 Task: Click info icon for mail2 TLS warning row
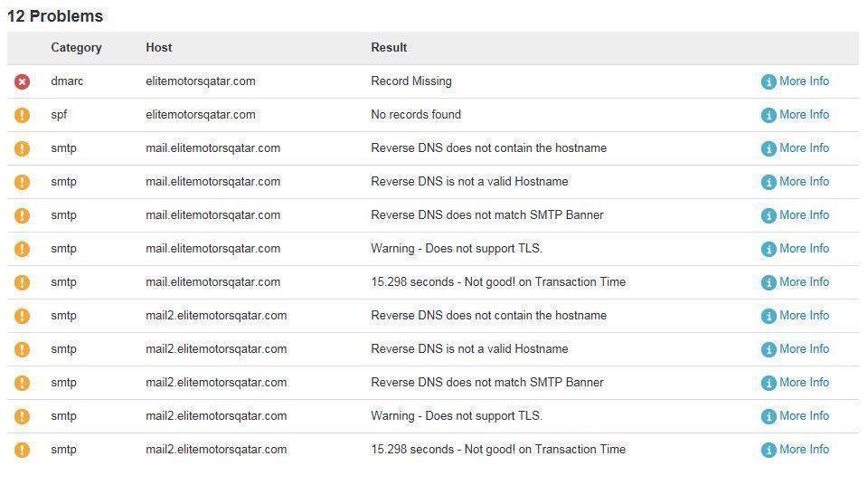[x=769, y=416]
